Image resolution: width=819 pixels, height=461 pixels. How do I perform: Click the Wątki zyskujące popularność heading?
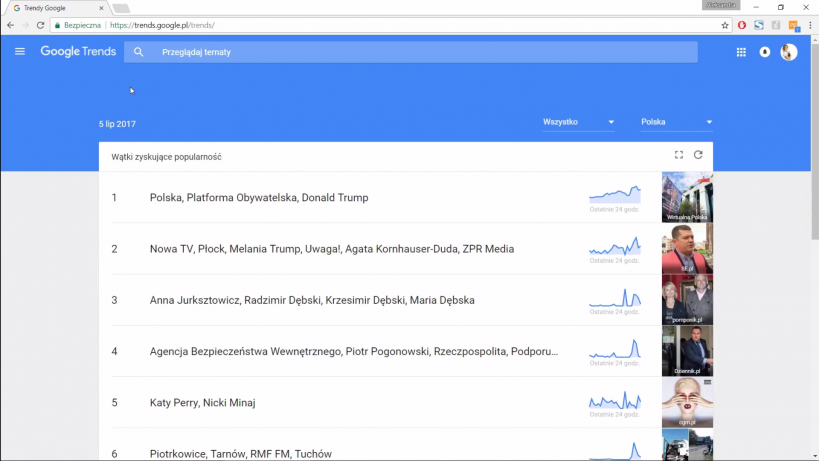(x=166, y=157)
